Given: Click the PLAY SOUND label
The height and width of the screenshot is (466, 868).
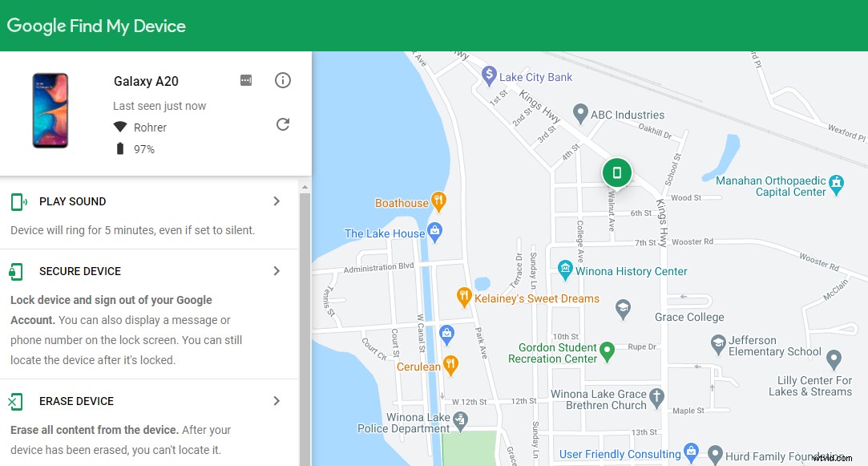Looking at the screenshot, I should (71, 201).
